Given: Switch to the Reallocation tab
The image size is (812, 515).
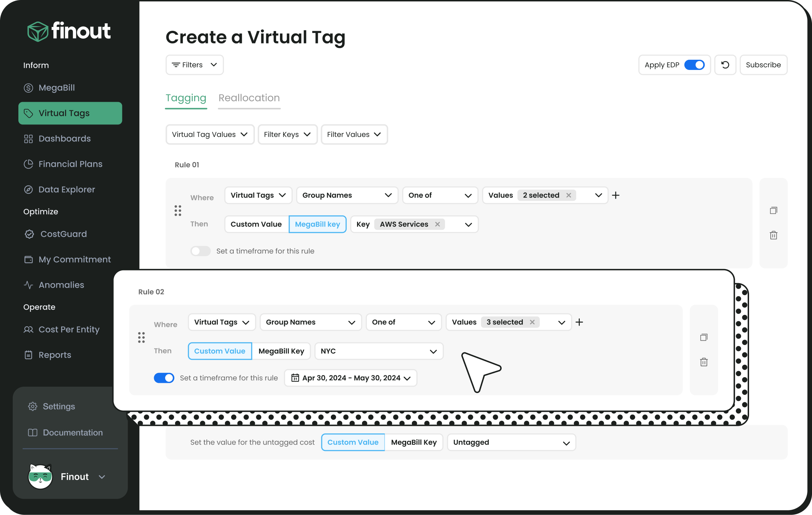Looking at the screenshot, I should 249,98.
